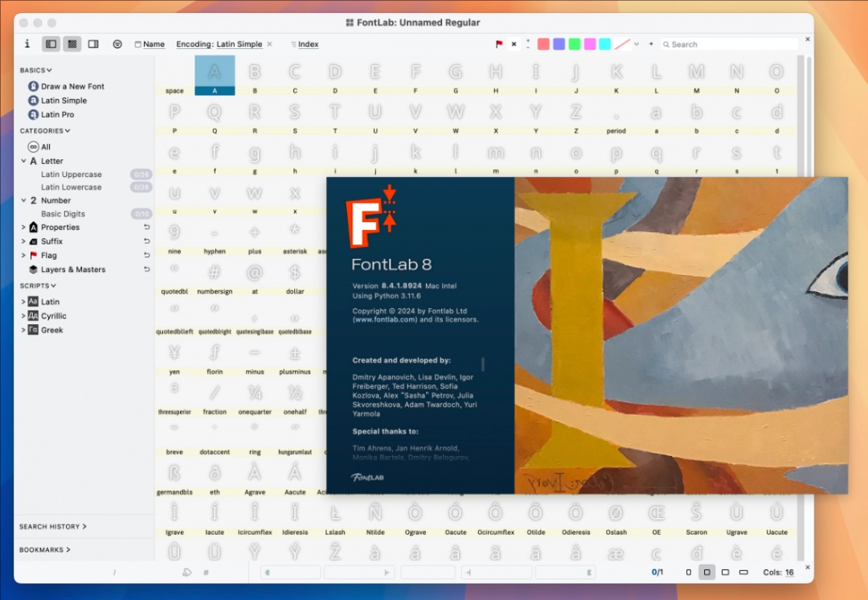This screenshot has width=868, height=600.
Task: Expand the BOOKMARKS section
Action: pos(44,549)
